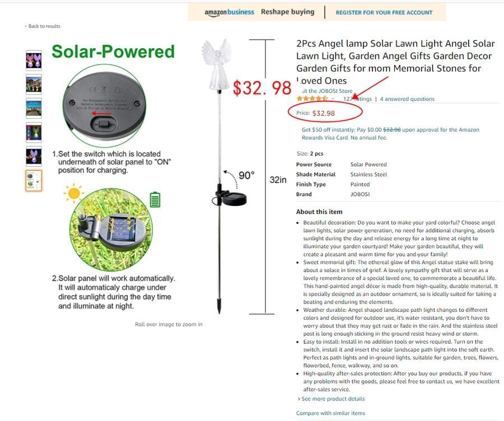Select the third walkway scene thumbnail
The height and width of the screenshot is (421, 504).
pyautogui.click(x=34, y=108)
